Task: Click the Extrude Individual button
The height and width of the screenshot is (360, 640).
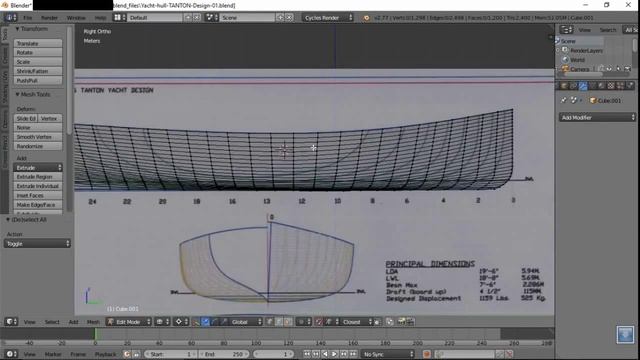Action: tap(38, 186)
